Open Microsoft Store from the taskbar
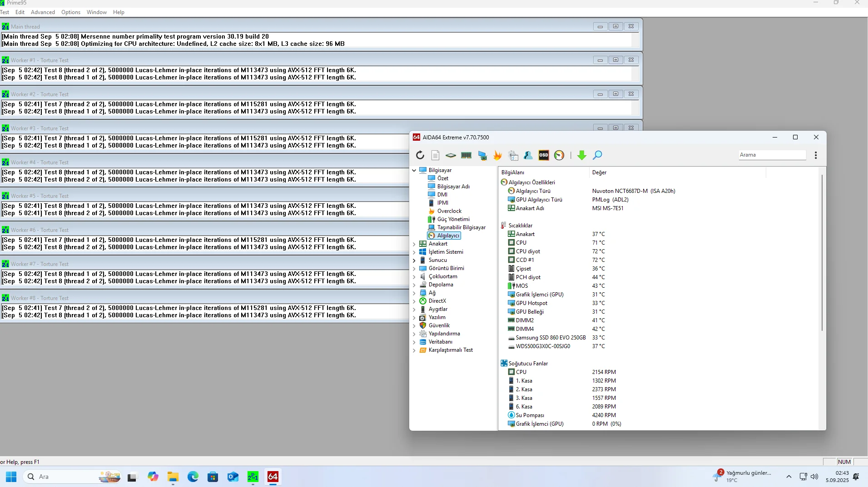868x487 pixels. [x=213, y=477]
